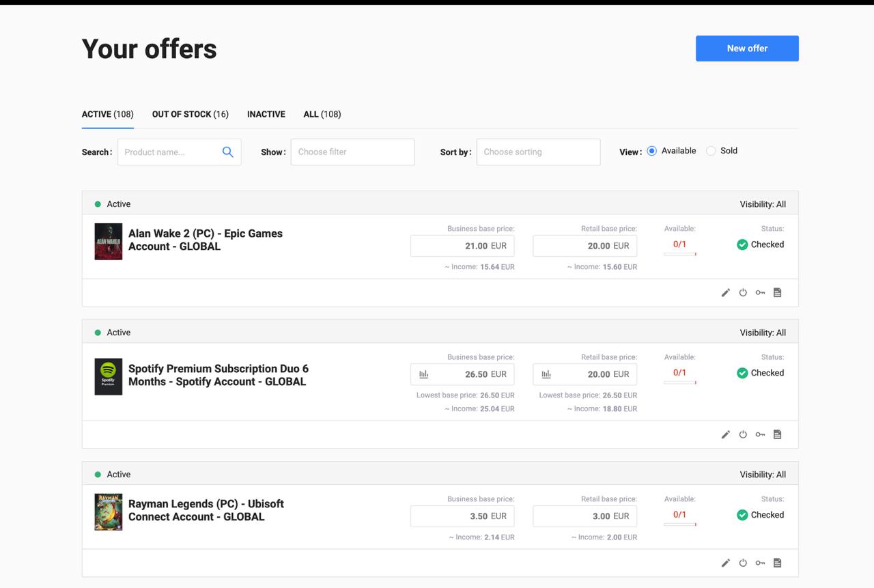The width and height of the screenshot is (874, 588).
Task: Switch to the Inactive tab
Action: pos(266,114)
